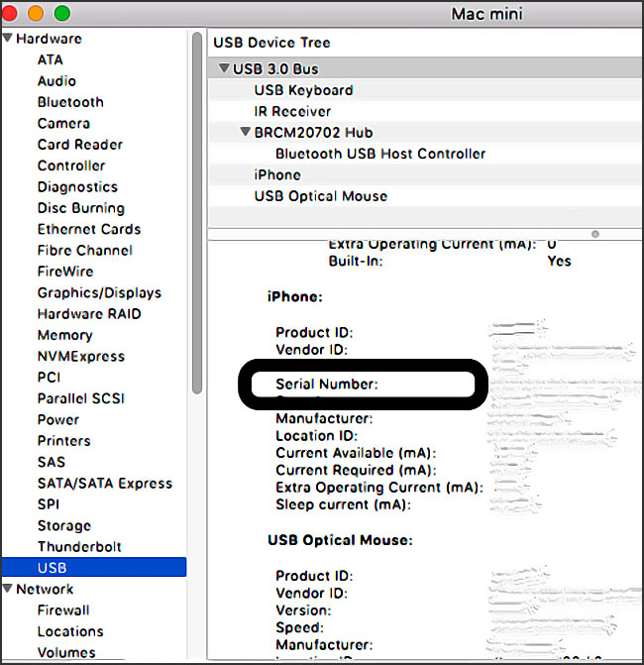Select FireWire in the sidebar
644x665 pixels.
tap(65, 272)
